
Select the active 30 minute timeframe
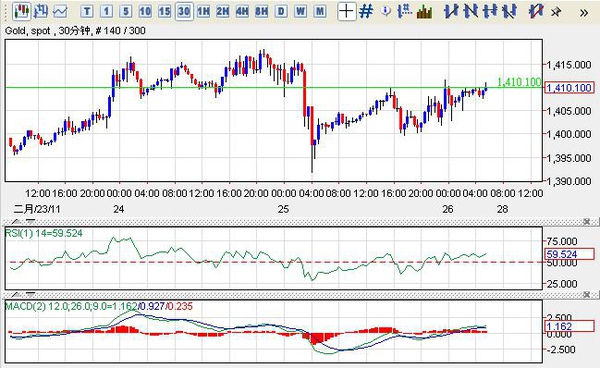coord(184,11)
